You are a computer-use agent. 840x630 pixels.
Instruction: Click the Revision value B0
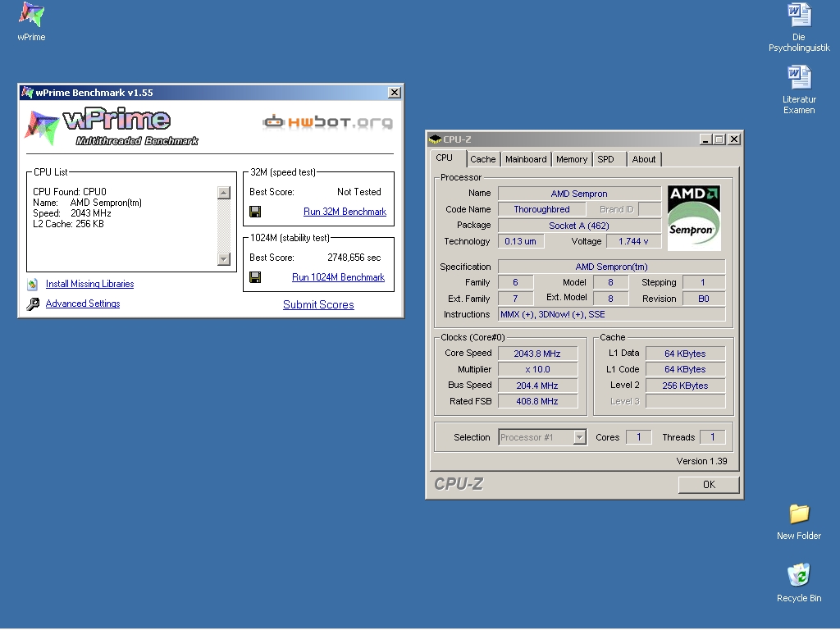click(703, 299)
